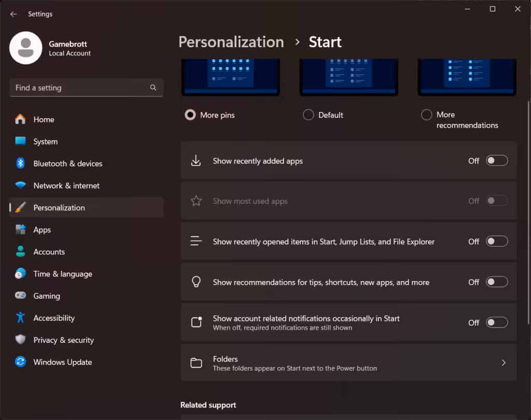Open the Folders settings row
The image size is (531, 420).
(349, 362)
